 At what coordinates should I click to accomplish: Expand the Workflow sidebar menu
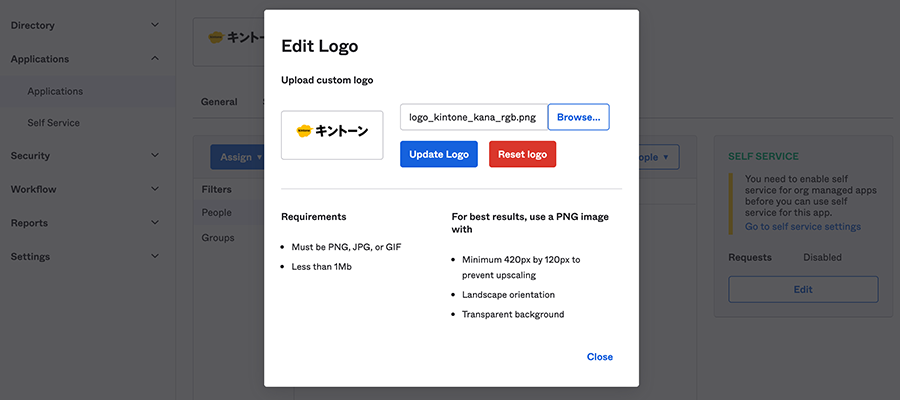coord(85,189)
